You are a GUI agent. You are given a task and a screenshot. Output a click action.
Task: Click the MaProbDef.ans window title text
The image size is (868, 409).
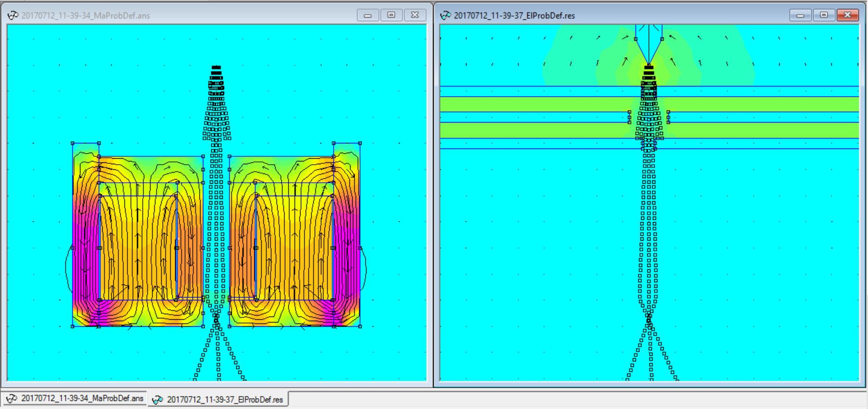pos(86,16)
